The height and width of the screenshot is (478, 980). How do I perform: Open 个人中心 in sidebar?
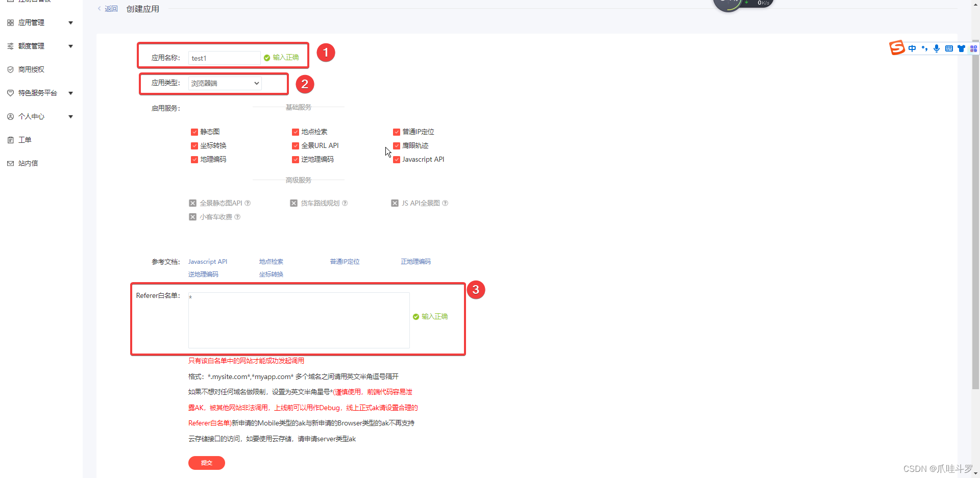[31, 116]
